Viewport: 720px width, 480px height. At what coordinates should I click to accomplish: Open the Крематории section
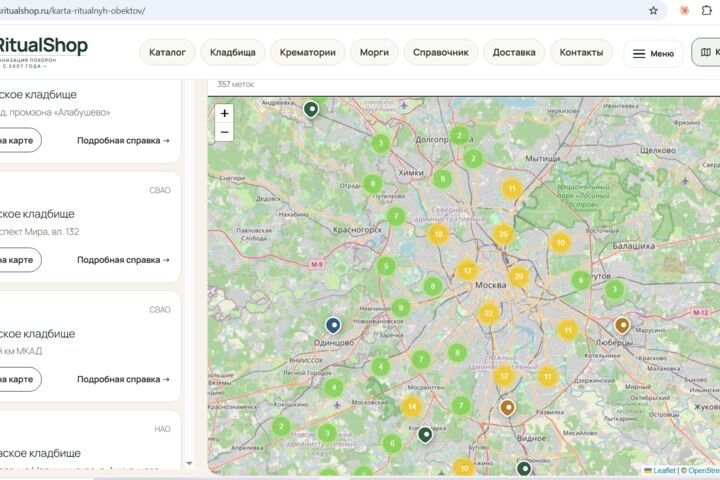tap(308, 52)
